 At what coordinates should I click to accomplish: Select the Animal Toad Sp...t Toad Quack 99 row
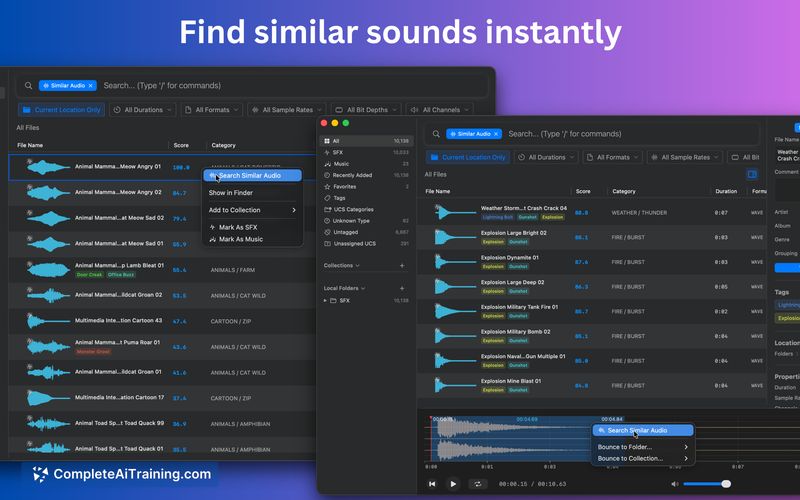point(162,423)
